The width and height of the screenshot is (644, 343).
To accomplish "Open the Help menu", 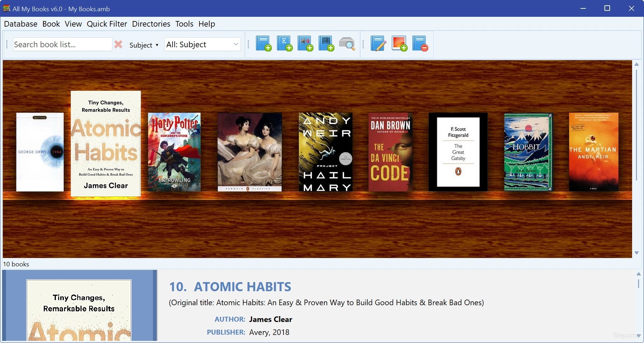I will click(206, 24).
